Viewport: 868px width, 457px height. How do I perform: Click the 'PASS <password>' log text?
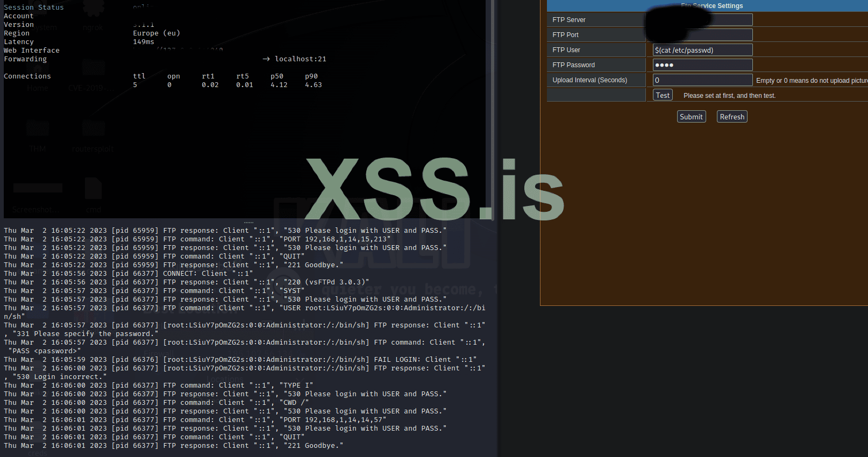[45, 351]
